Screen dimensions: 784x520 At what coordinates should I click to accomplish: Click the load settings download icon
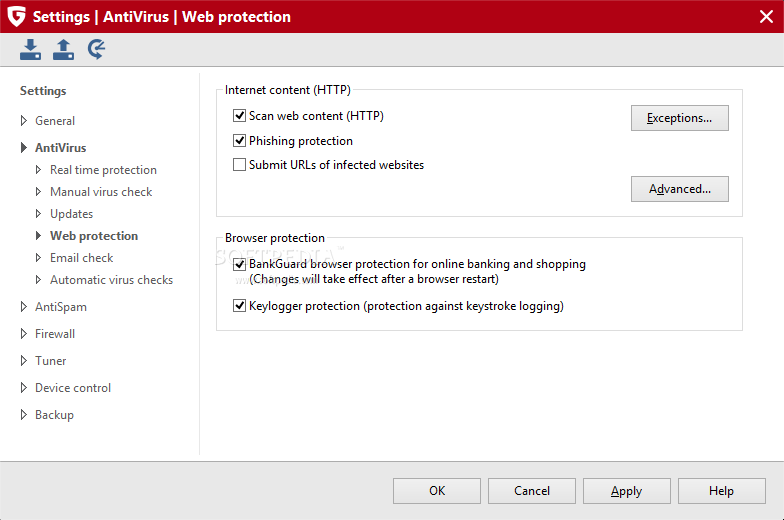tap(30, 50)
